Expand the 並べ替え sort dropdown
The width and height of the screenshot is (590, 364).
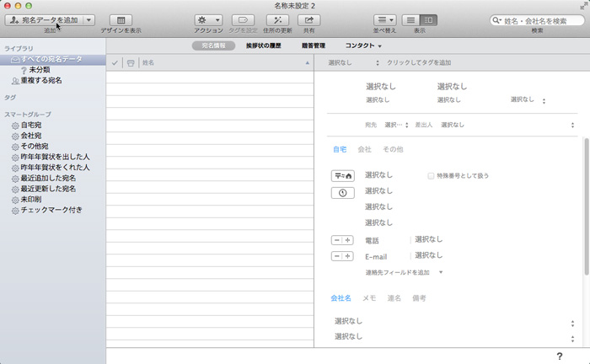(x=384, y=19)
